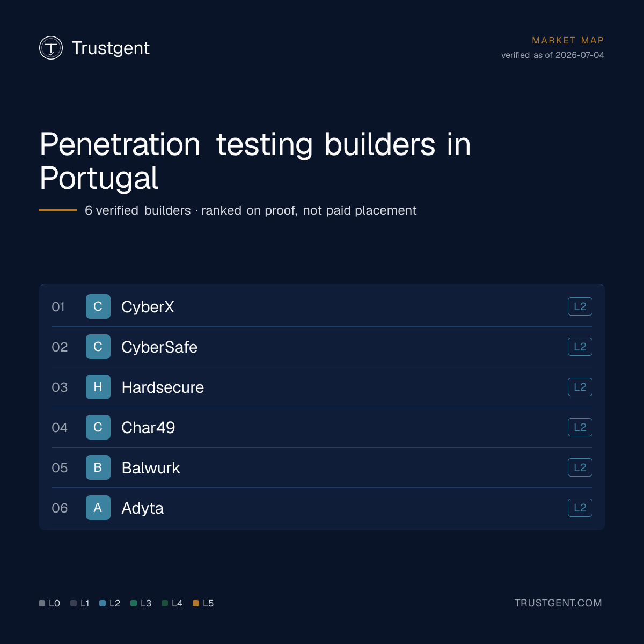Click the CyberX letter C avatar
The image size is (644, 644).
(x=98, y=306)
